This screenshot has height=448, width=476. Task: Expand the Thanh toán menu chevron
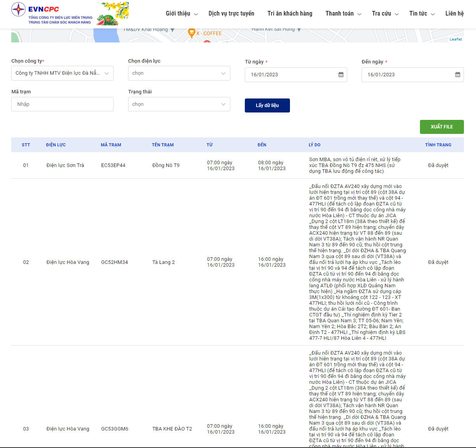359,14
